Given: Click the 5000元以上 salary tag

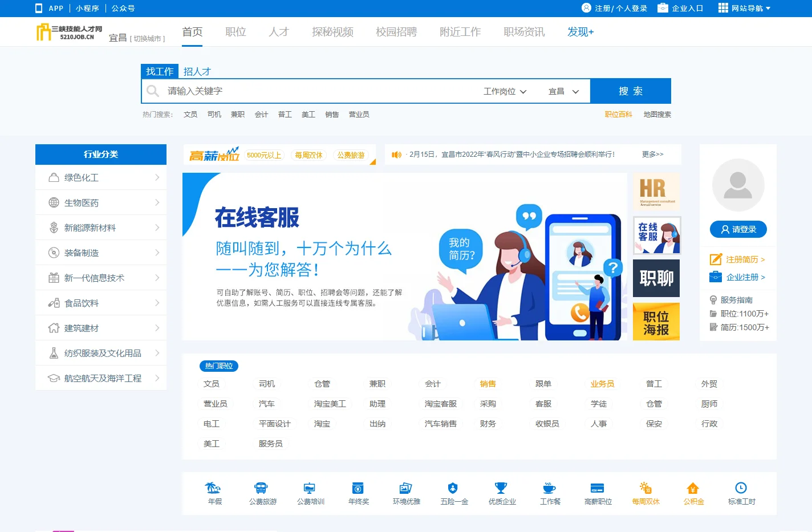Looking at the screenshot, I should [264, 155].
